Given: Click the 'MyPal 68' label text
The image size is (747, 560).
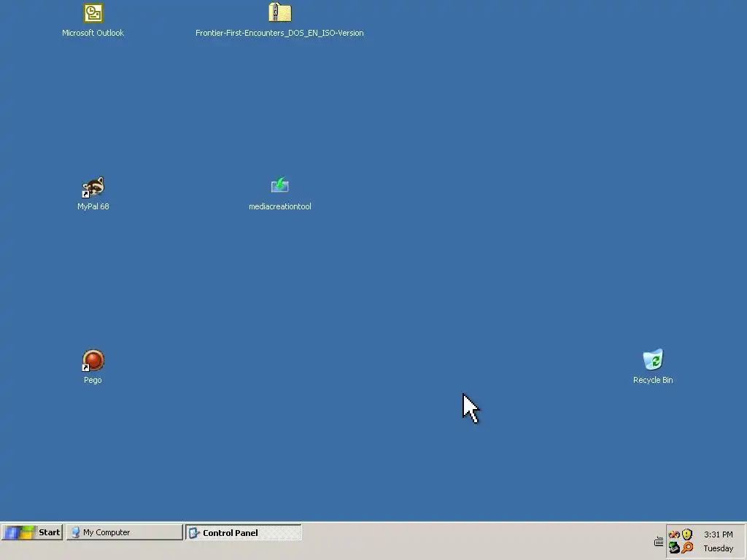Looking at the screenshot, I should coord(93,206).
